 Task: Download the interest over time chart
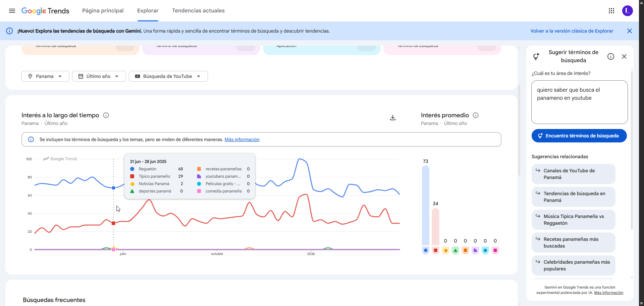393,118
